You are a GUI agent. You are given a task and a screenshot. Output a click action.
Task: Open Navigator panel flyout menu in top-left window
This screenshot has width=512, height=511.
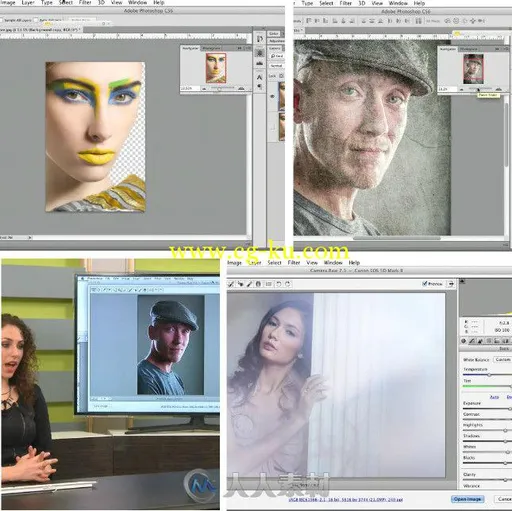(248, 48)
